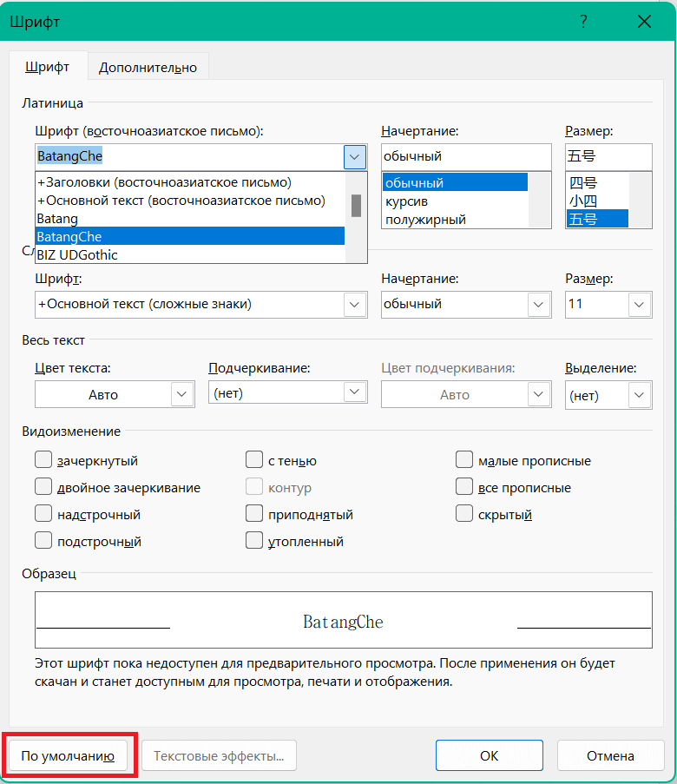Screen dimensions: 677x784
Task: Switch to the Дополнительно tab
Action: pyautogui.click(x=148, y=66)
